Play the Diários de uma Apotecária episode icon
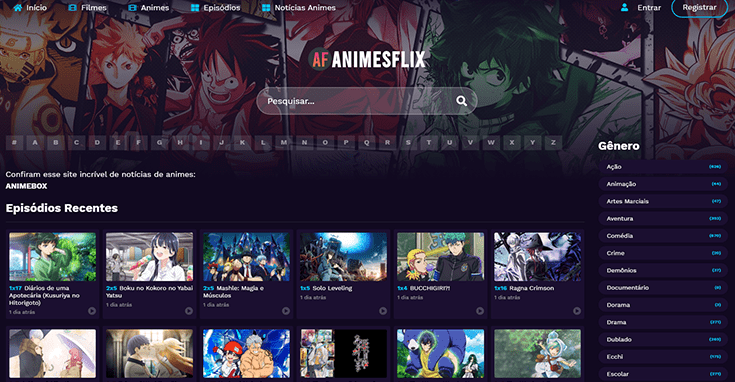The image size is (735, 382). [x=92, y=311]
